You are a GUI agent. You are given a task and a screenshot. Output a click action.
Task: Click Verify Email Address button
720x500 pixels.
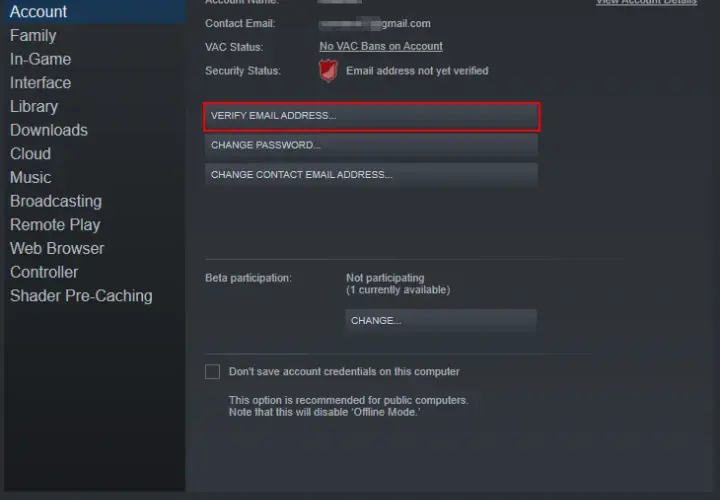[x=371, y=116]
